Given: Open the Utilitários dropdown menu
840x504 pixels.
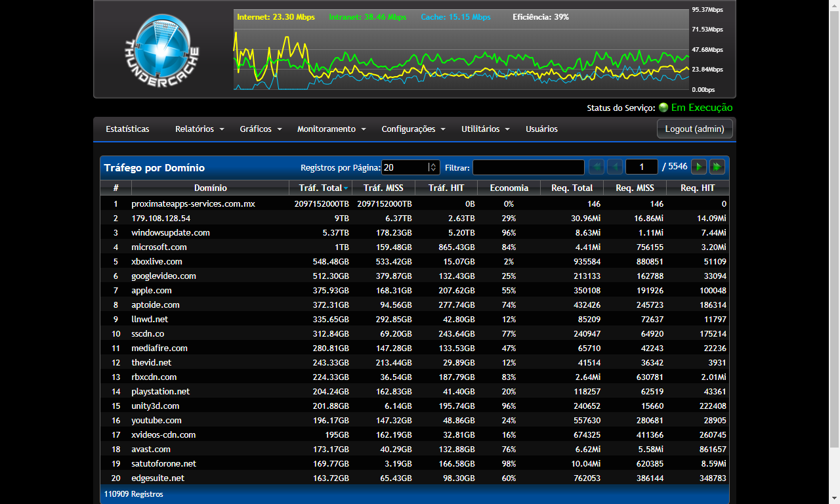Looking at the screenshot, I should click(x=486, y=129).
